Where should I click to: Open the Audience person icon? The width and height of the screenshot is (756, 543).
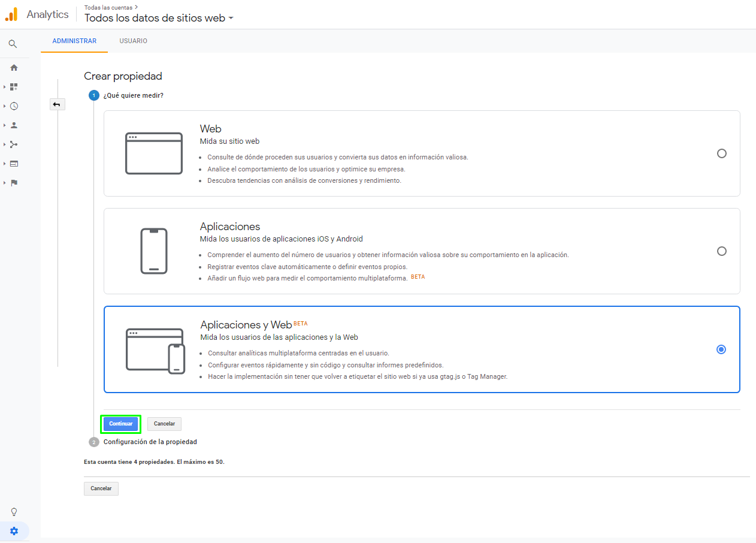(13, 125)
